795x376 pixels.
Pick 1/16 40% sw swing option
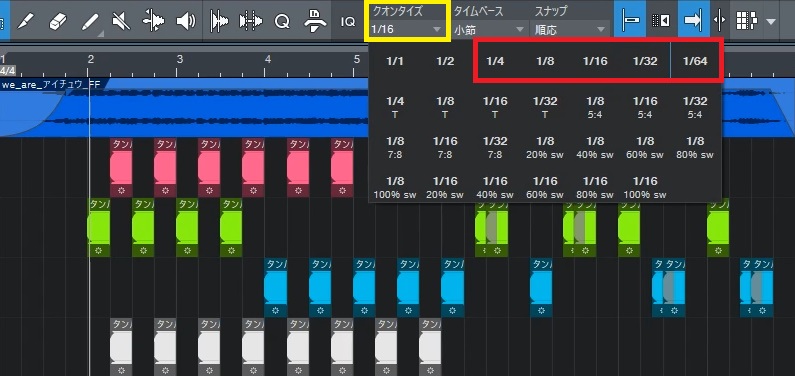[x=495, y=187]
